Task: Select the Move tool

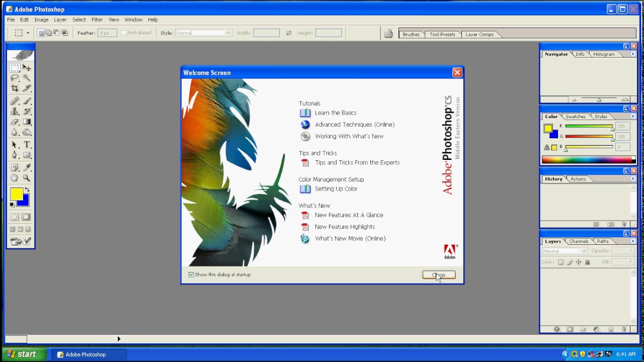Action: tap(27, 67)
